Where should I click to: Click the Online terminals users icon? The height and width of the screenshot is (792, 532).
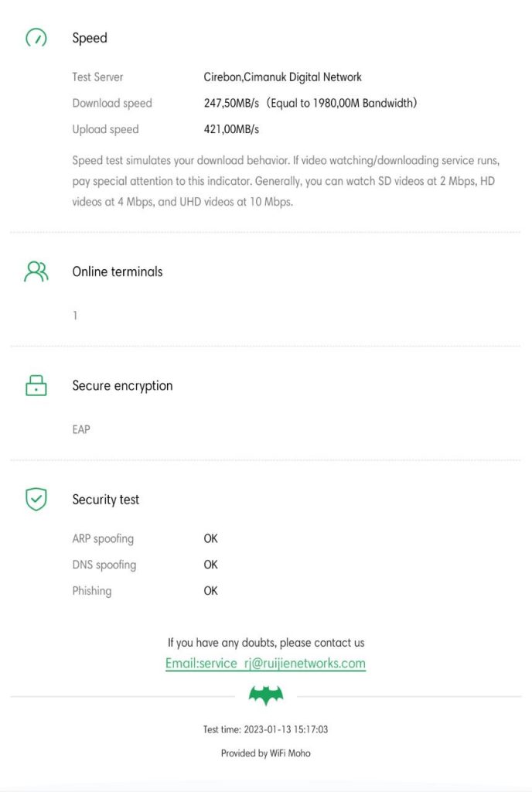click(36, 271)
